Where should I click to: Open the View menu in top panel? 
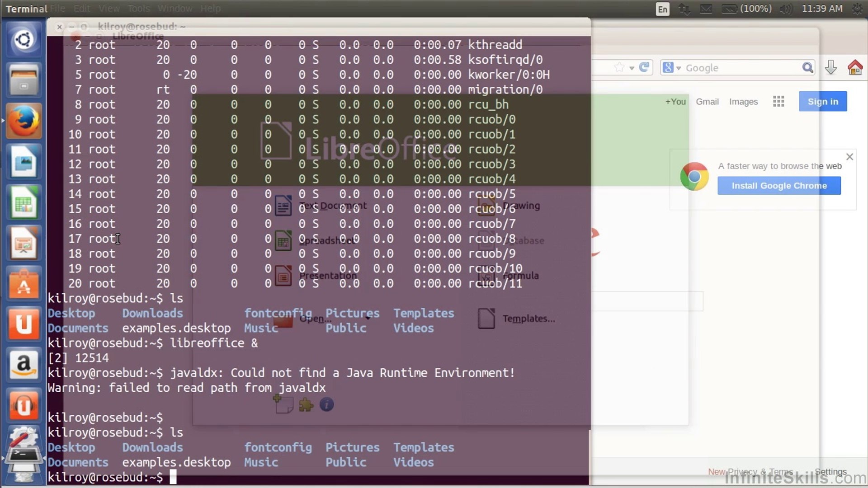pos(109,9)
